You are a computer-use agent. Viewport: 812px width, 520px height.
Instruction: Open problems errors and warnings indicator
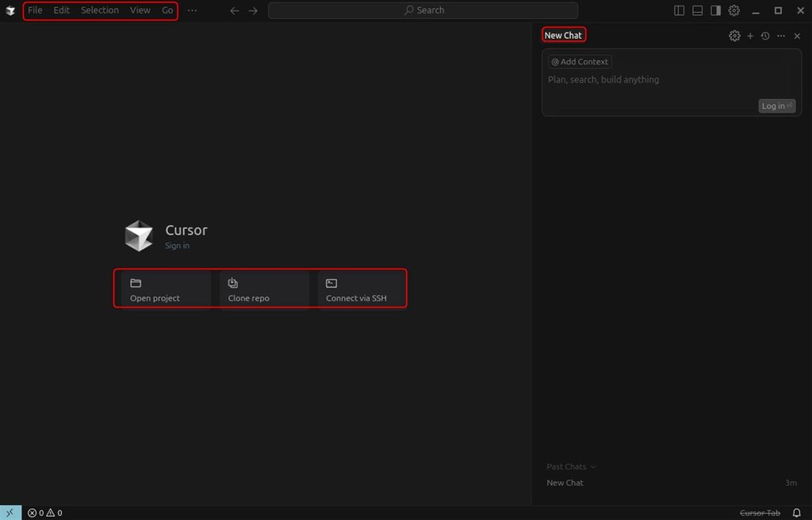tap(44, 513)
